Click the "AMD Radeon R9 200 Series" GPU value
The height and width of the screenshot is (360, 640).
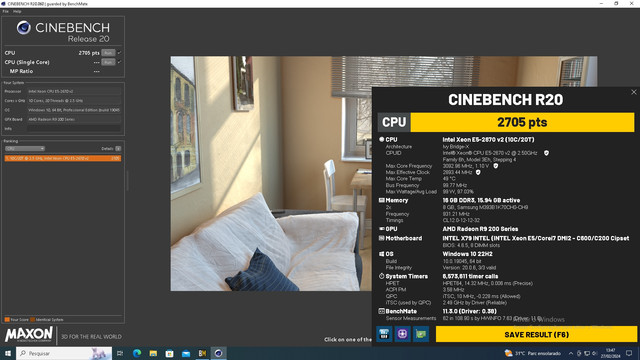(x=480, y=229)
